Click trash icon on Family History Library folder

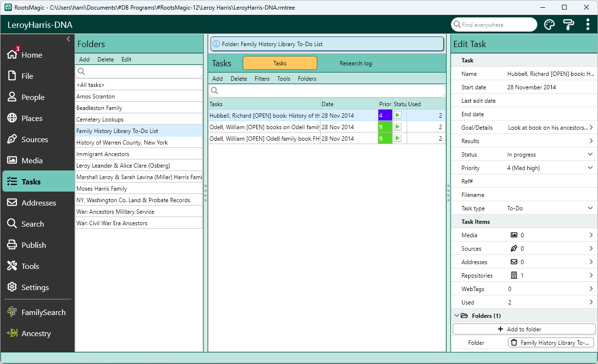pos(514,343)
